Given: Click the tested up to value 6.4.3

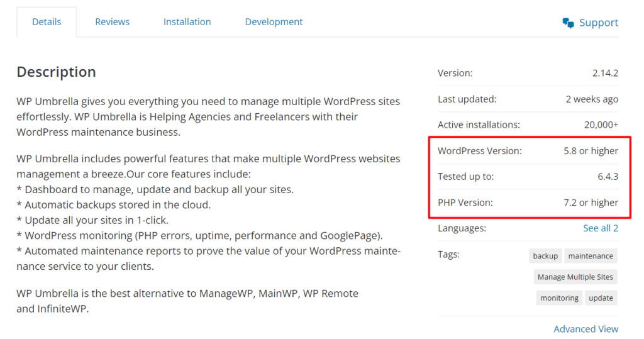Looking at the screenshot, I should [608, 177].
